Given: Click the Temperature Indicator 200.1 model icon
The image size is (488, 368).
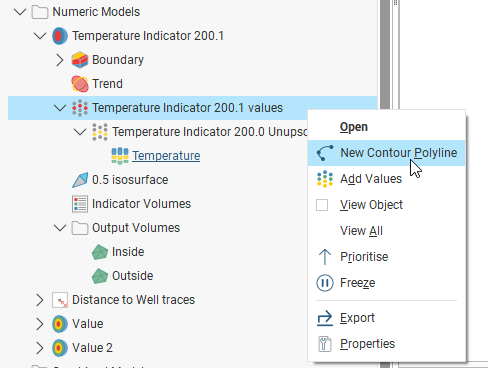Looking at the screenshot, I should [x=60, y=36].
